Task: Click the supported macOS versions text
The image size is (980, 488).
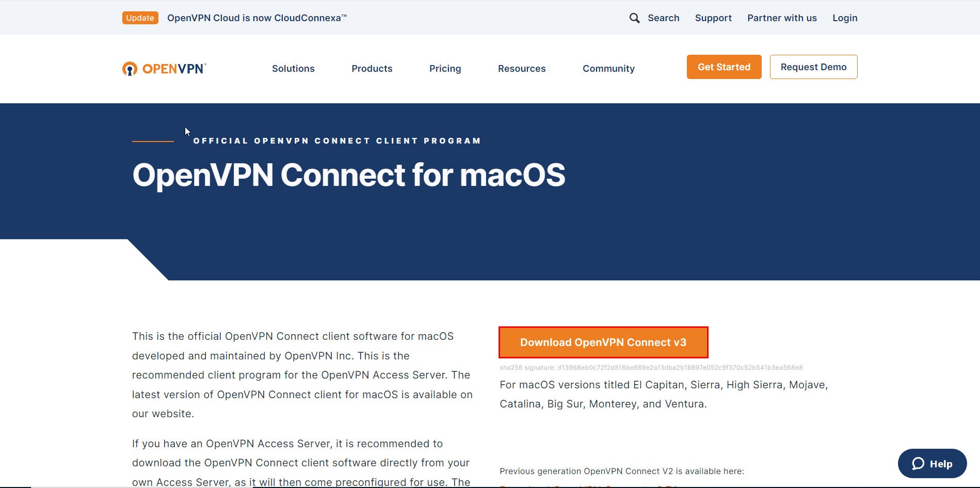Action: tap(664, 395)
